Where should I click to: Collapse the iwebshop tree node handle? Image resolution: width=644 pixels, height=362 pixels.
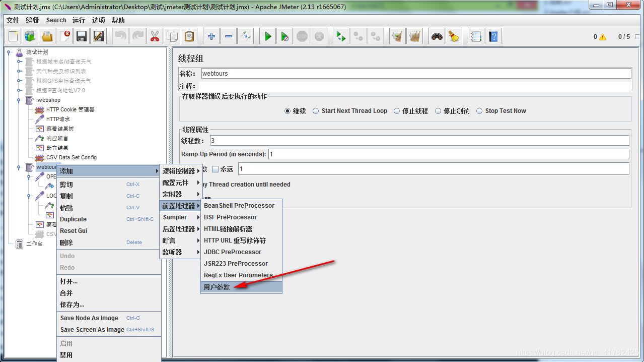[x=19, y=100]
